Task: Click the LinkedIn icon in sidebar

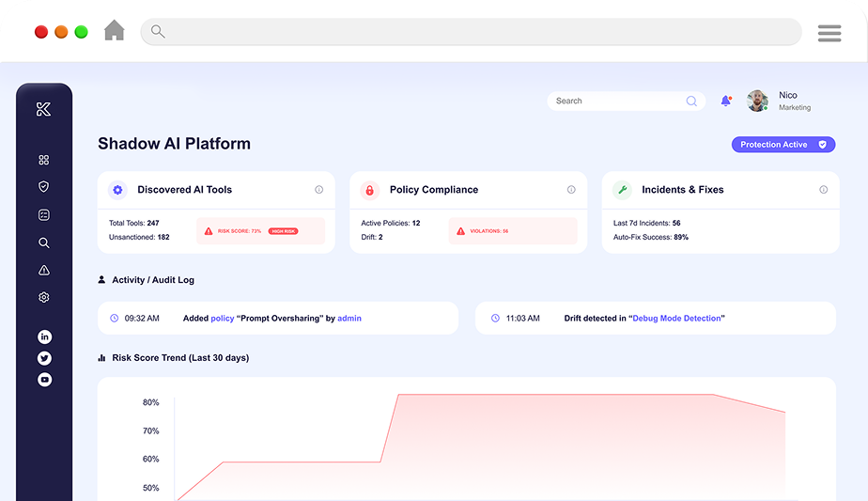Action: tap(44, 337)
